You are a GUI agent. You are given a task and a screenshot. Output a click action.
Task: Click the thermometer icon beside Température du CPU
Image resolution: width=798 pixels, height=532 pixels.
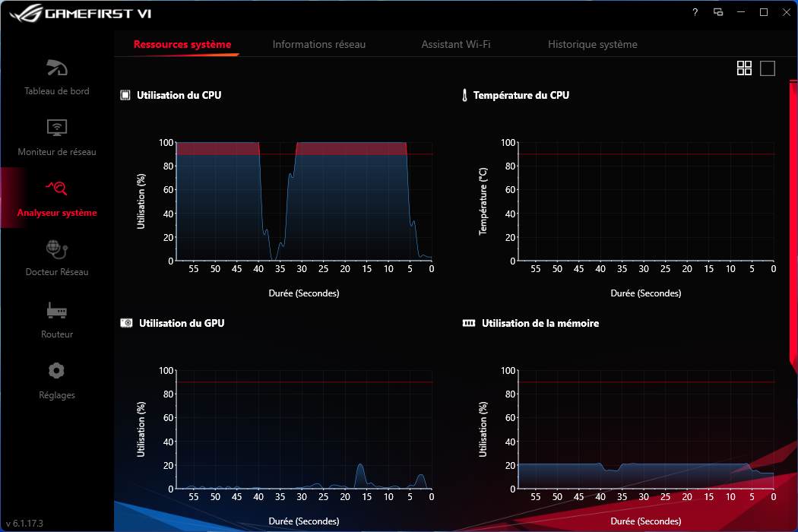coord(464,95)
